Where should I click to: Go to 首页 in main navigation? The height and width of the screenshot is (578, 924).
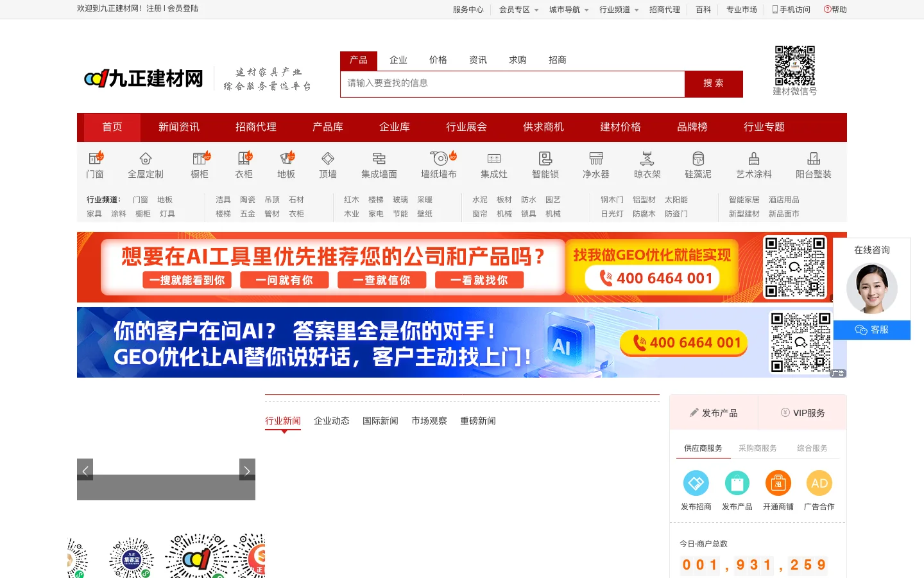point(112,127)
